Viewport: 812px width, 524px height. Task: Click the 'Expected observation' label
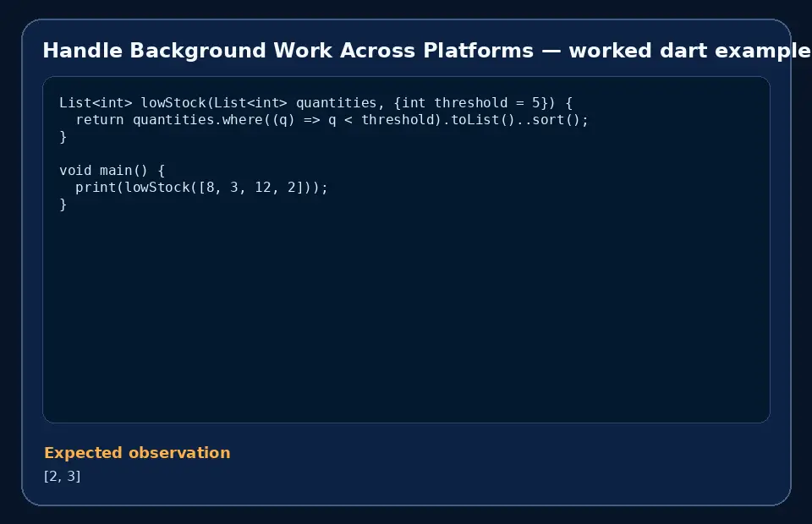click(137, 453)
